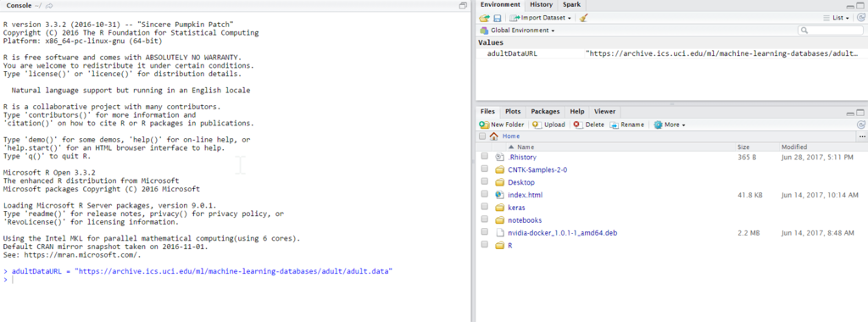The image size is (868, 322).
Task: Open the Home path link
Action: click(511, 136)
